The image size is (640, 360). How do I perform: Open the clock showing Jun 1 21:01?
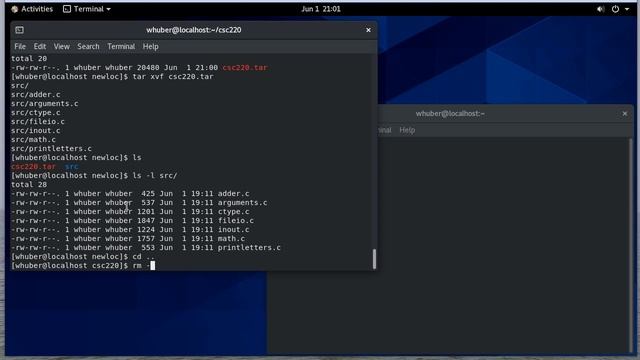click(321, 9)
